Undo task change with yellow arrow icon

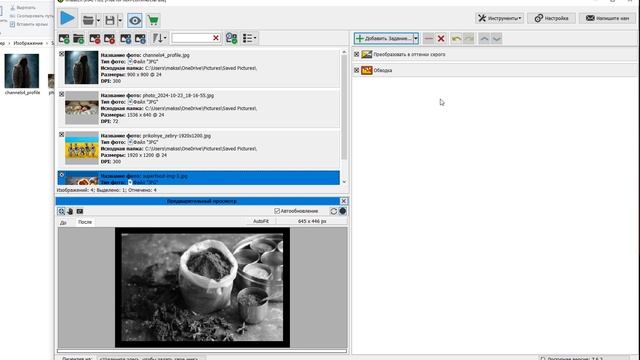tap(456, 38)
